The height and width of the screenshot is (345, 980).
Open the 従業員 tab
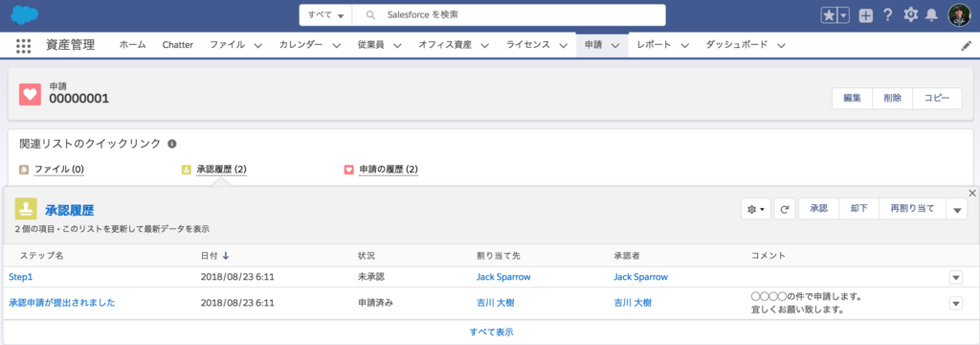point(370,45)
